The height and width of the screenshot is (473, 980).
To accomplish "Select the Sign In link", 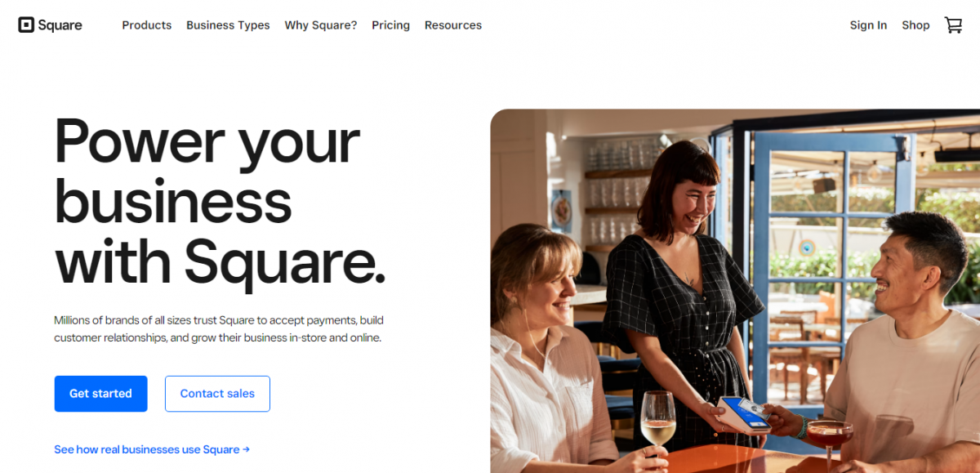I will point(868,25).
